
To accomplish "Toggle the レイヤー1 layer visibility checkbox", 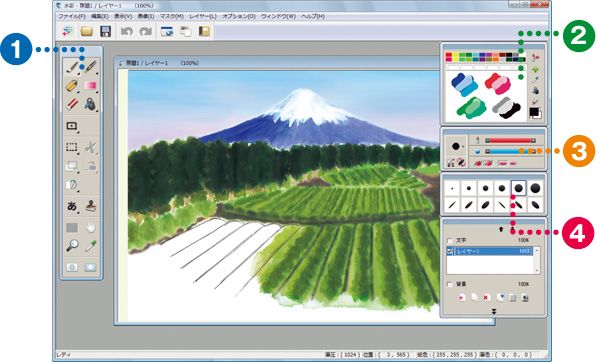I will tap(450, 251).
